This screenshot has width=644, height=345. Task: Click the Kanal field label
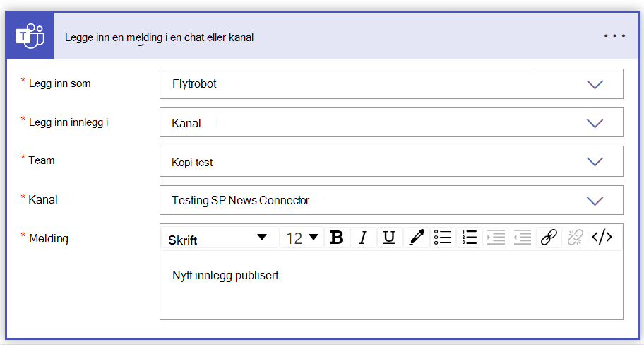point(42,200)
